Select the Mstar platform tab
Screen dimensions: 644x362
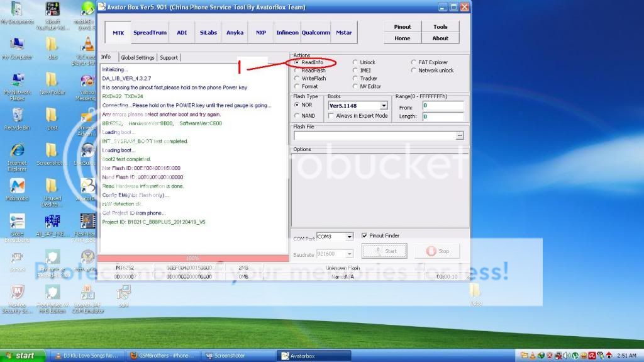pos(344,33)
